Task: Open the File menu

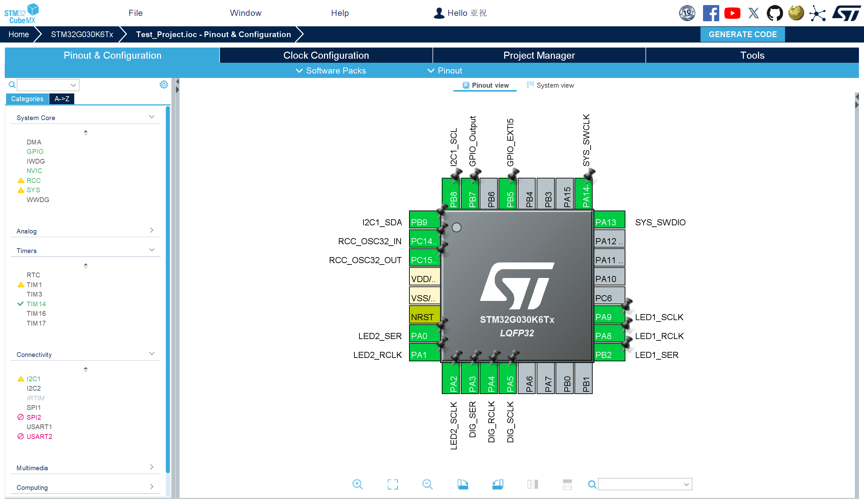Action: click(135, 13)
